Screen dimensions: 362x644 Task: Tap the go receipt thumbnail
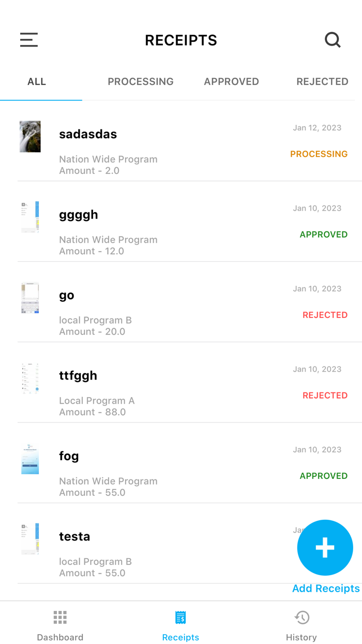pos(30,298)
